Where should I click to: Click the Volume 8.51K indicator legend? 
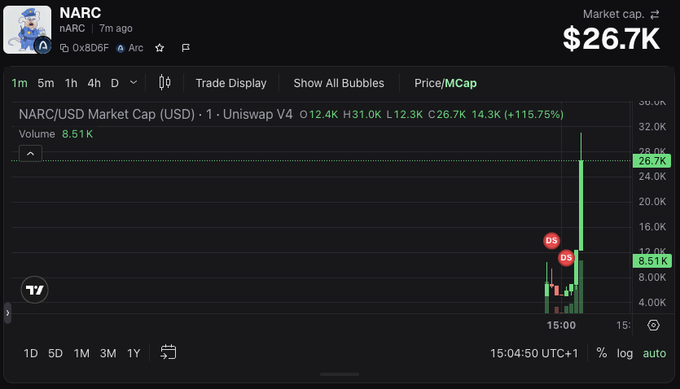tap(56, 134)
